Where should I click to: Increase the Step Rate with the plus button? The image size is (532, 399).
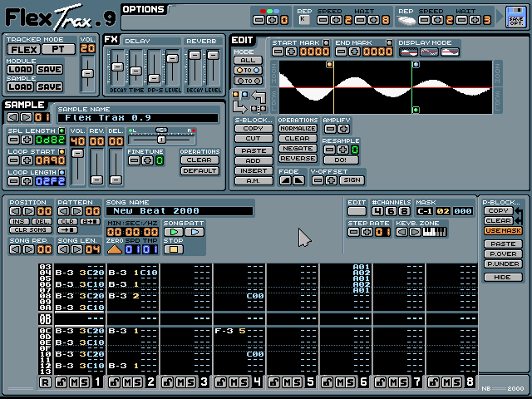tap(367, 232)
